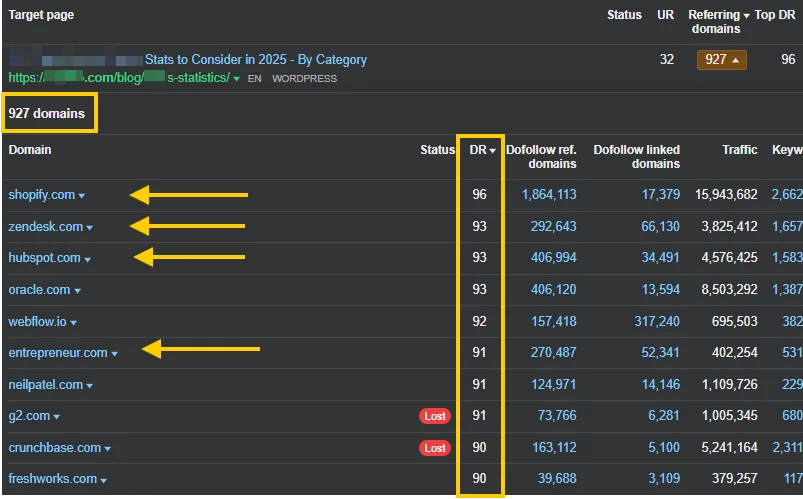Expand dropdown arrow beside shopify.com
Image resolution: width=803 pixels, height=499 pixels.
[81, 196]
